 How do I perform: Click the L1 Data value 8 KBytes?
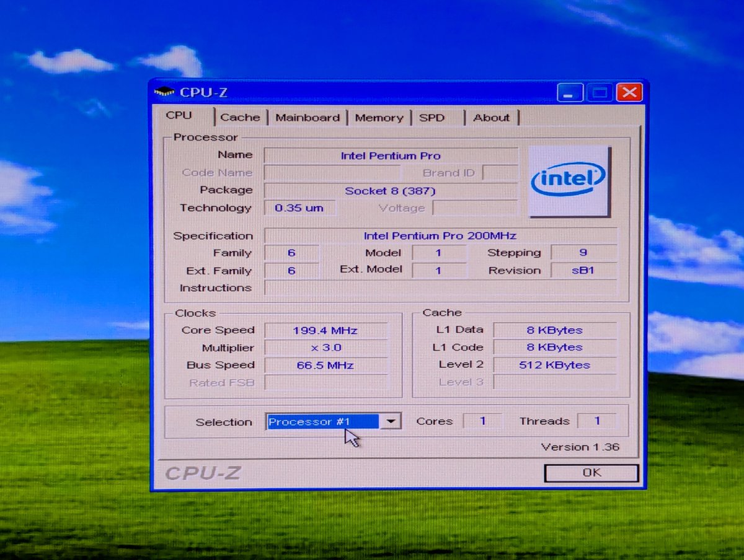555,330
